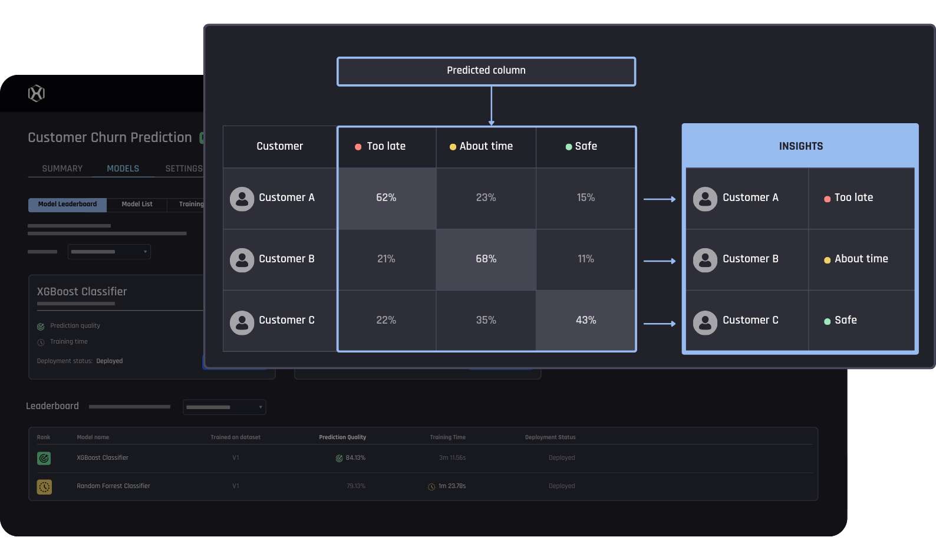Image resolution: width=936 pixels, height=560 pixels.
Task: Select the 35% cell for Customer C
Action: pyautogui.click(x=486, y=321)
